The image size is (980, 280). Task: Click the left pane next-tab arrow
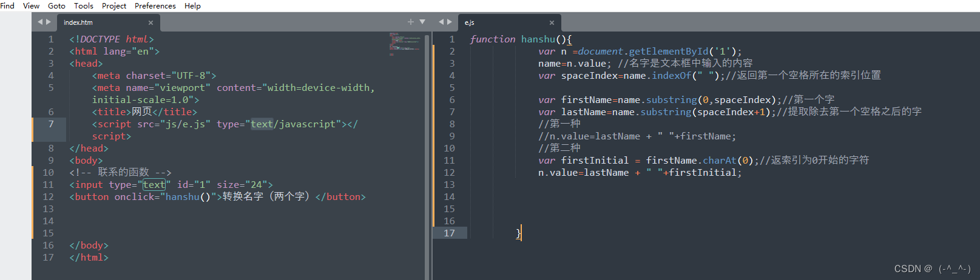[x=49, y=22]
